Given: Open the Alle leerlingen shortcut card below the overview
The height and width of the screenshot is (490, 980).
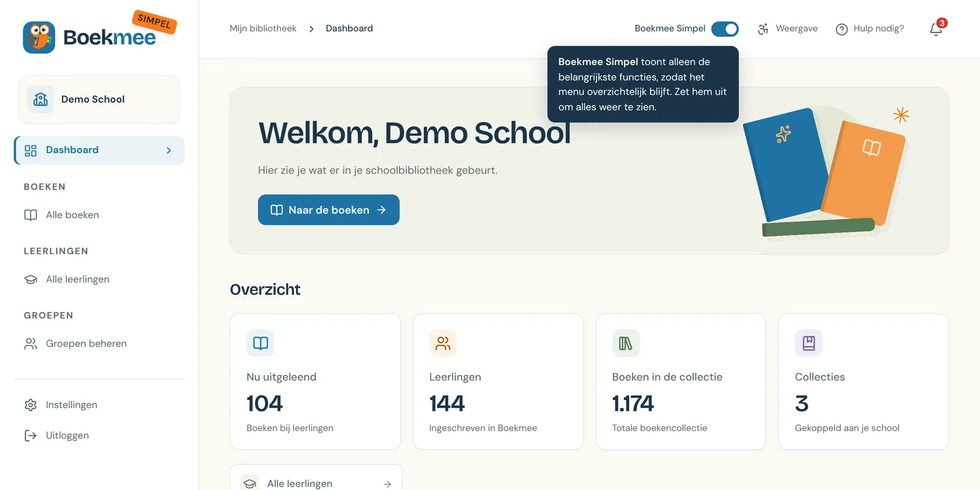Looking at the screenshot, I should tap(316, 478).
